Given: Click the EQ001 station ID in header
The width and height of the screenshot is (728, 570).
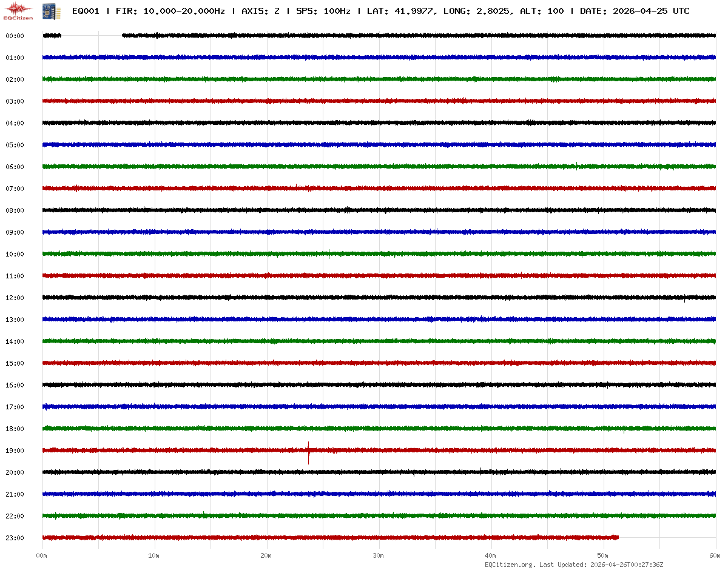Looking at the screenshot, I should 86,11.
